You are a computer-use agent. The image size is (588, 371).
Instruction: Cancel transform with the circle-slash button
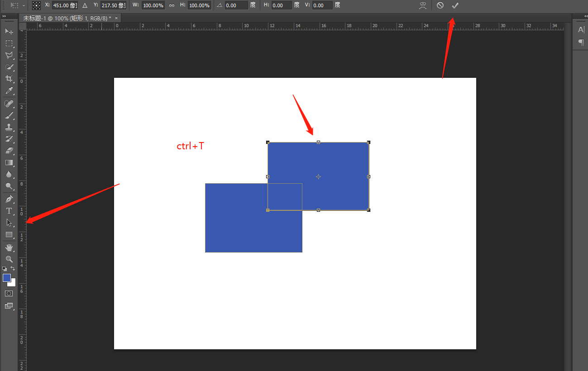pos(440,5)
